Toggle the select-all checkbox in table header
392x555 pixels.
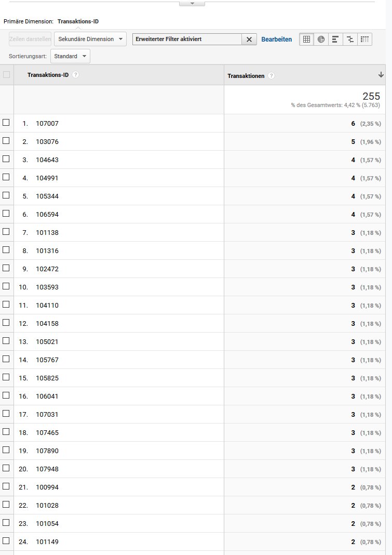click(6, 75)
